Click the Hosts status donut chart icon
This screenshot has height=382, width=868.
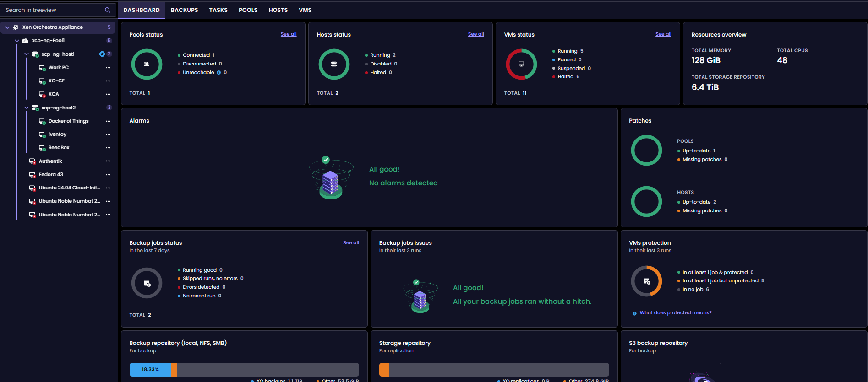pos(334,65)
